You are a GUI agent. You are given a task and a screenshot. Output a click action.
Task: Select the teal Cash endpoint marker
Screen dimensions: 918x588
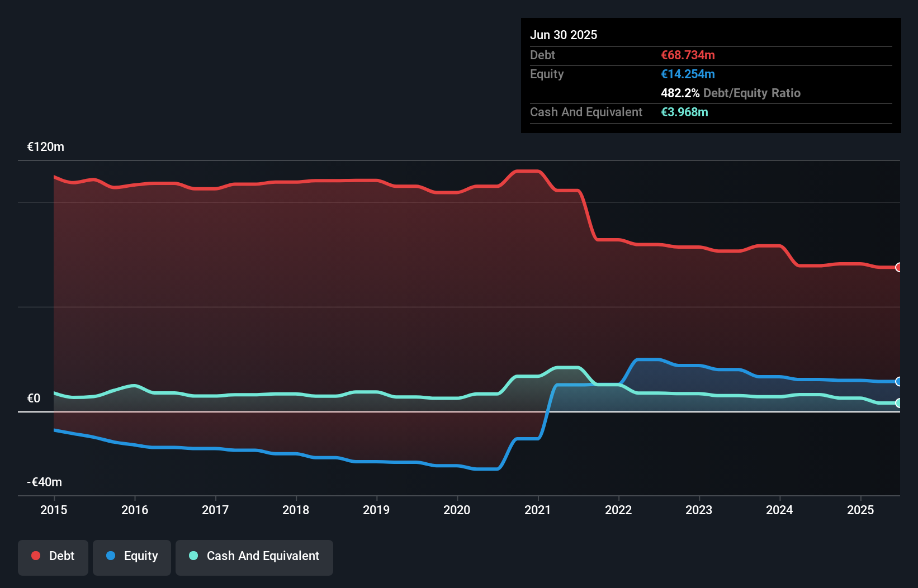pyautogui.click(x=898, y=403)
